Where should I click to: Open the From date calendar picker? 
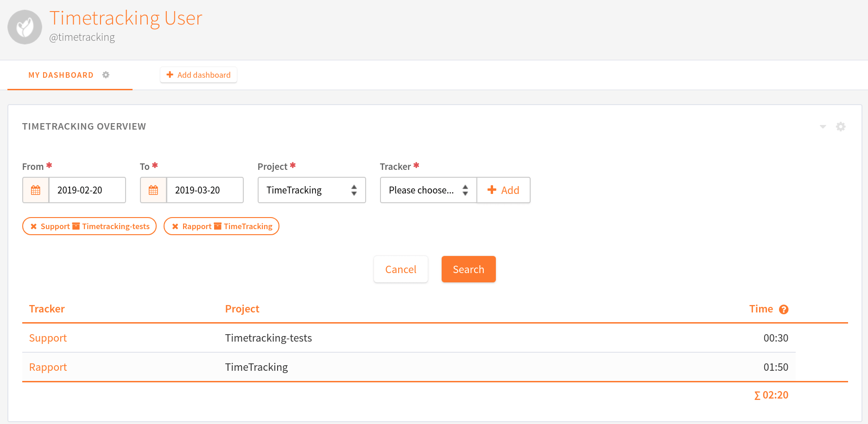click(x=35, y=190)
